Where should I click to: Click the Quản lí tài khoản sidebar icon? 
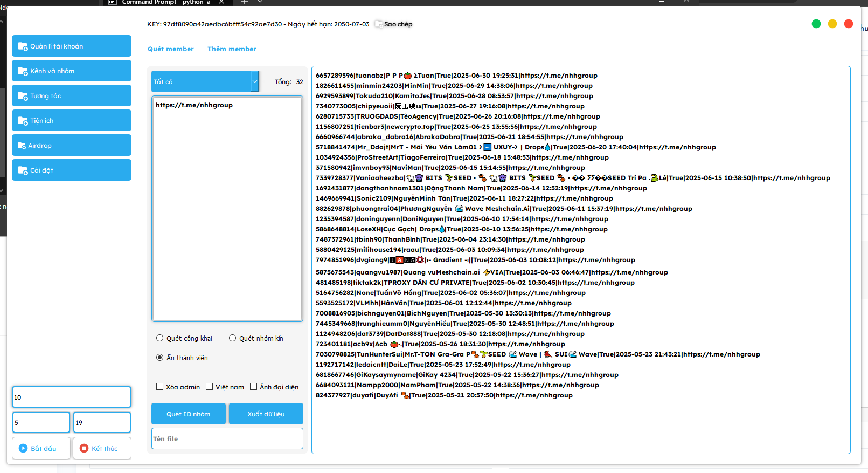click(x=23, y=46)
